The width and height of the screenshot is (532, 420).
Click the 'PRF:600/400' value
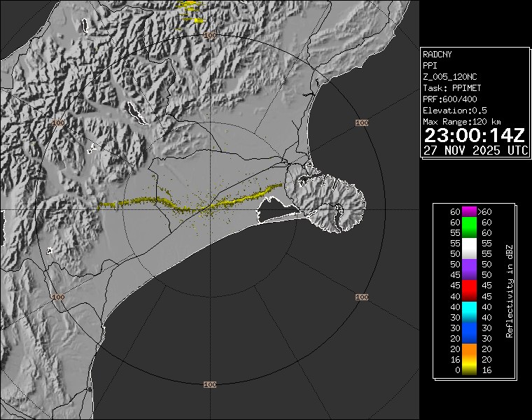tap(450, 99)
